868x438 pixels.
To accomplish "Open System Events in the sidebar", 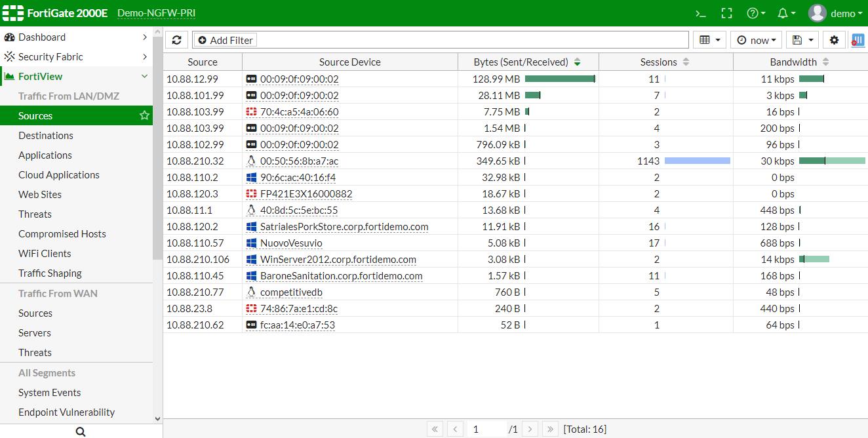I will click(50, 393).
